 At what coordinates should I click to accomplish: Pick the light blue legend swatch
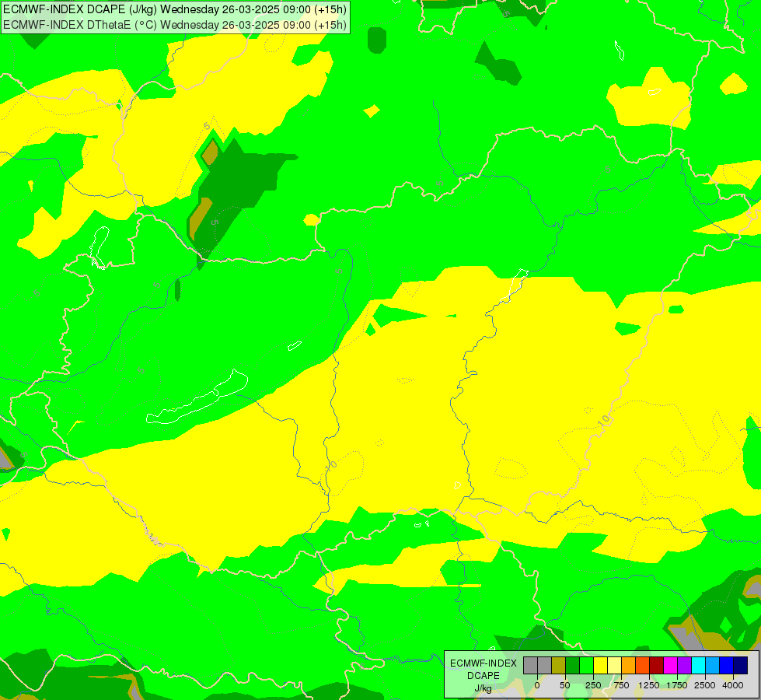pyautogui.click(x=713, y=666)
